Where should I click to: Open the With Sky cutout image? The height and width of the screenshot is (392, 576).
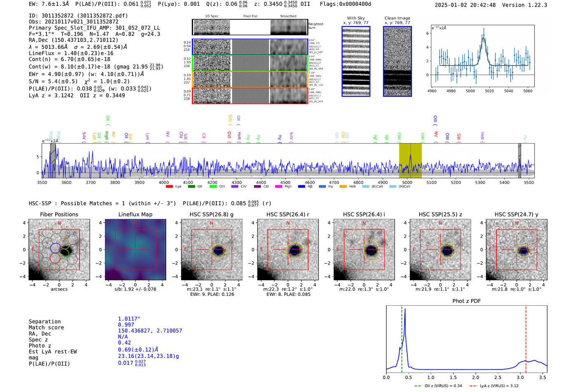click(x=356, y=61)
